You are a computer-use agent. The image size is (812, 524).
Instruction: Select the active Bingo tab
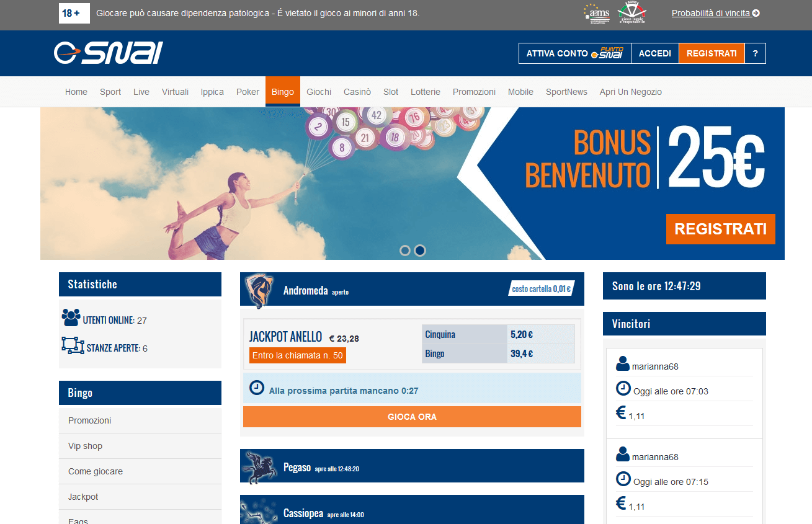[283, 92]
